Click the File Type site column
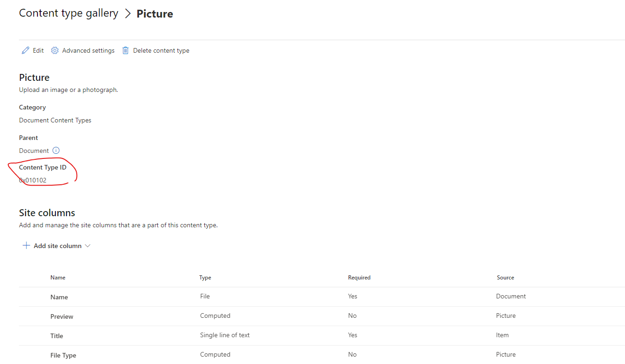This screenshot has height=364, width=625. (63, 355)
